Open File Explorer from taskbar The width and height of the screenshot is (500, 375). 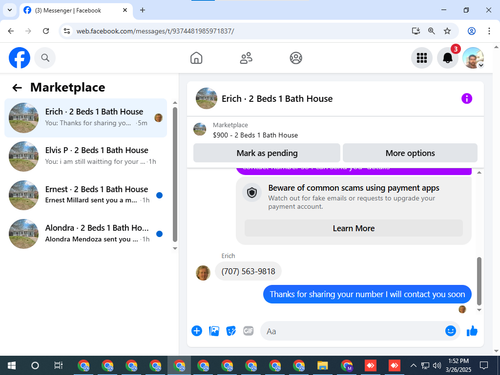[322, 366]
